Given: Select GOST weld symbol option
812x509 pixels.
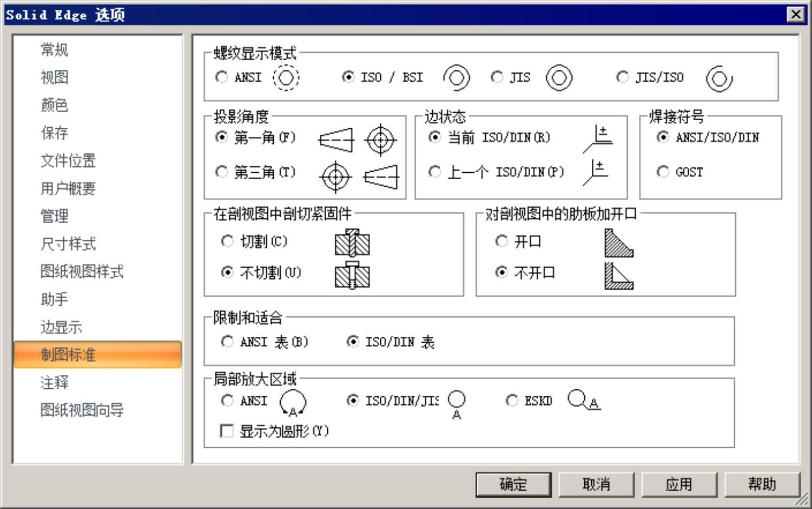Looking at the screenshot, I should [663, 172].
